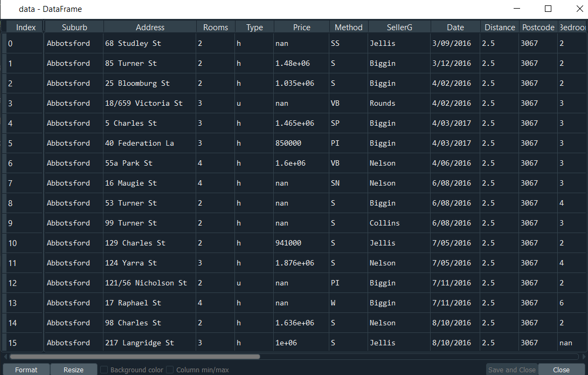Viewport: 588px width, 375px height.
Task: Select the cell '55a Park St'
Action: [150, 163]
